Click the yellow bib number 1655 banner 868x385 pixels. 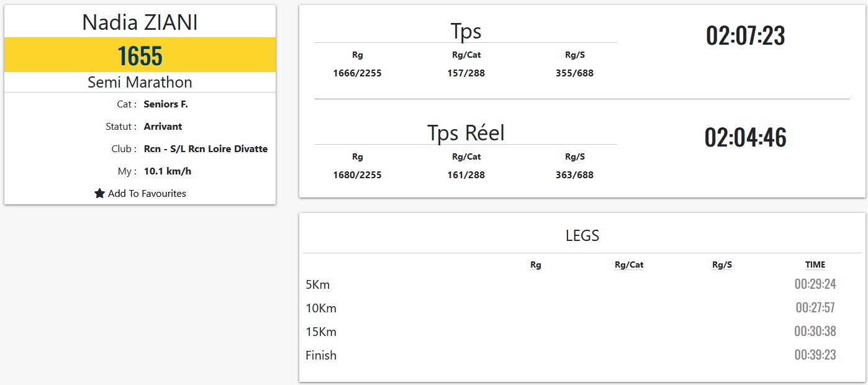coord(140,55)
